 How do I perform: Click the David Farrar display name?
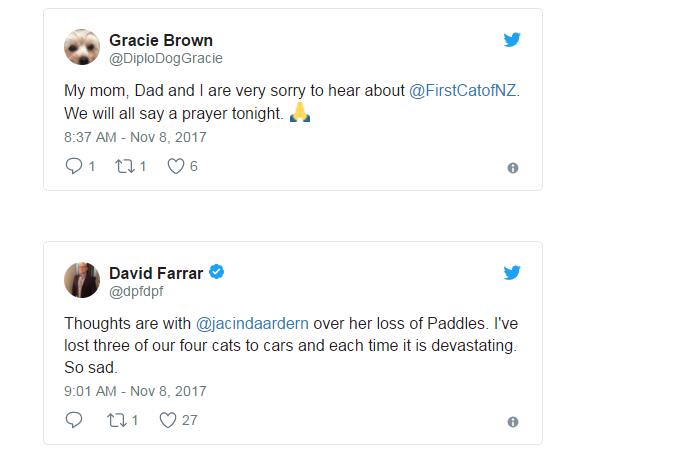pyautogui.click(x=157, y=271)
